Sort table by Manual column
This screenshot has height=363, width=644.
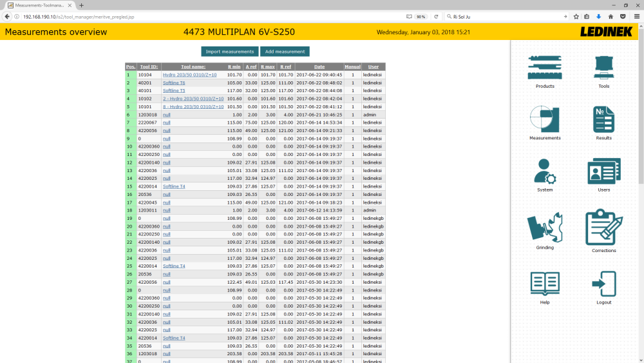pos(352,66)
